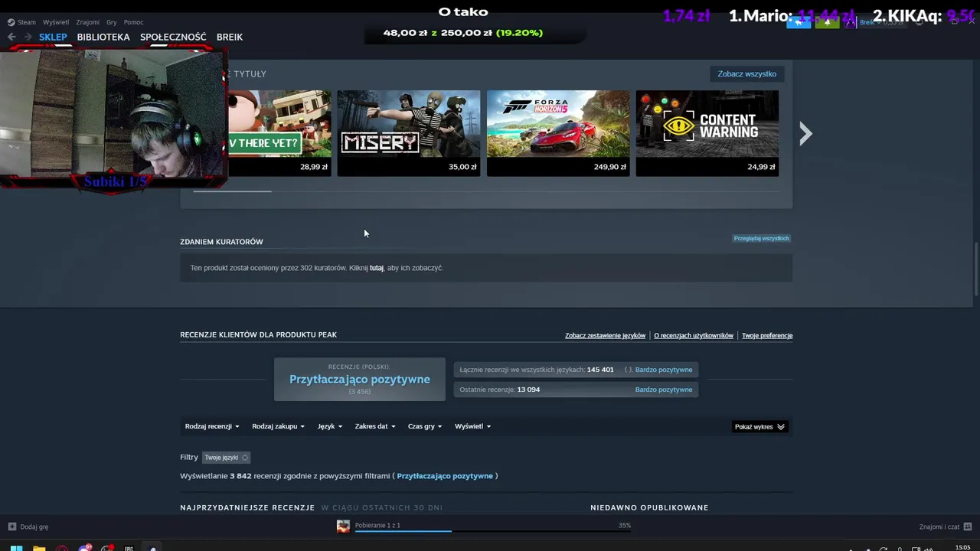Viewport: 980px width, 551px height.
Task: Switch to the SPOŁECZNOŚĆ tab
Action: [x=173, y=37]
